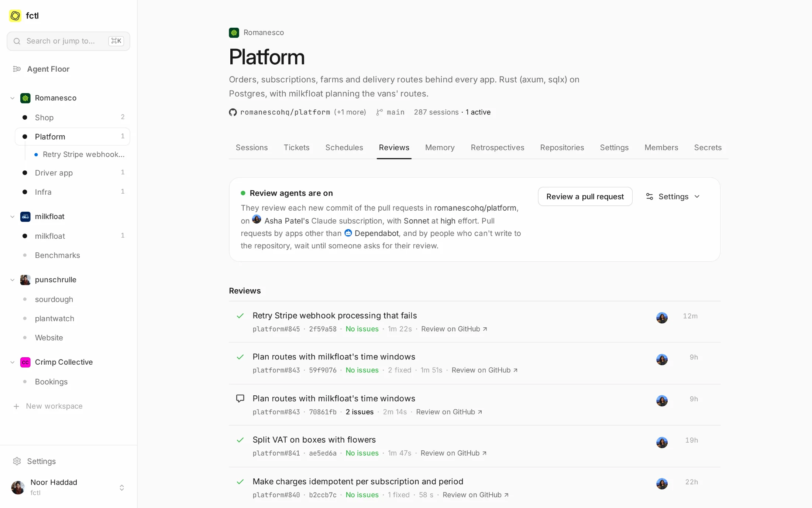Image resolution: width=812 pixels, height=508 pixels.
Task: Switch to the Sessions tab
Action: [x=251, y=147]
